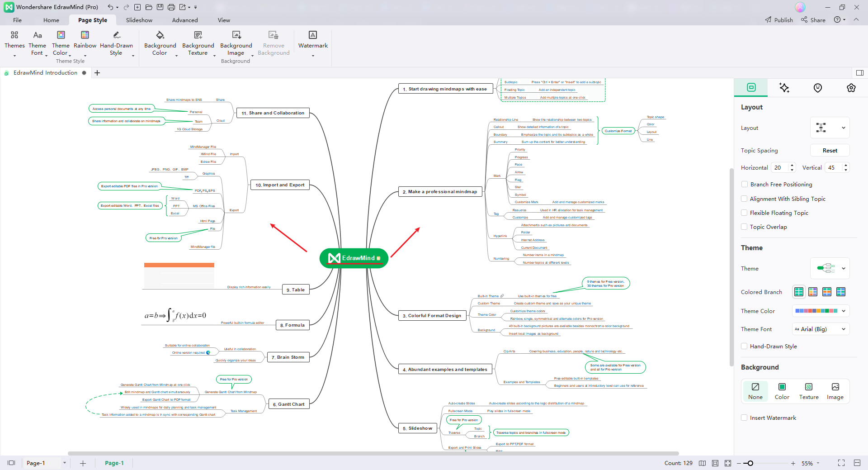Open the File menu
868x470 pixels.
pos(17,20)
